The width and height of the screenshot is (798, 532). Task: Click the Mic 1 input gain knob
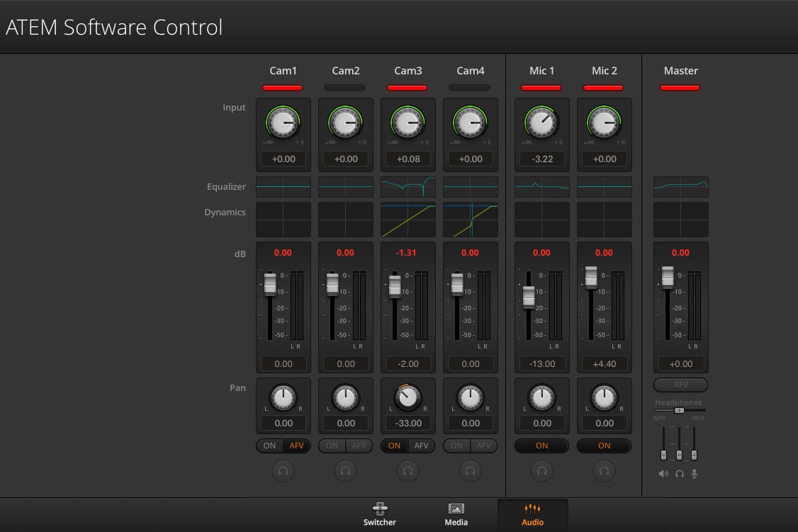pos(541,123)
